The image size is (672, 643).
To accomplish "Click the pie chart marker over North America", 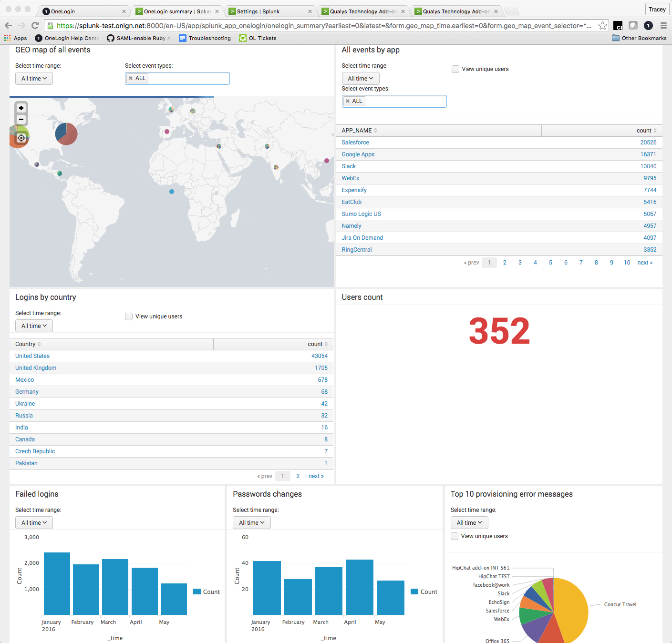I will pyautogui.click(x=66, y=134).
